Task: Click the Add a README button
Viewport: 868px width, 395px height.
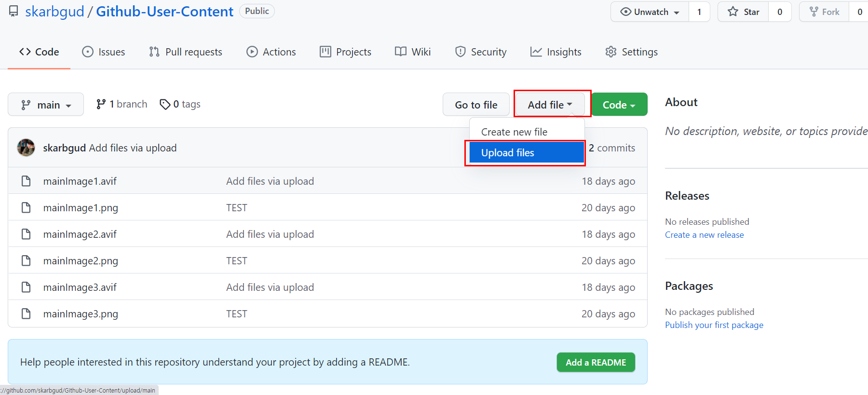Action: [596, 362]
